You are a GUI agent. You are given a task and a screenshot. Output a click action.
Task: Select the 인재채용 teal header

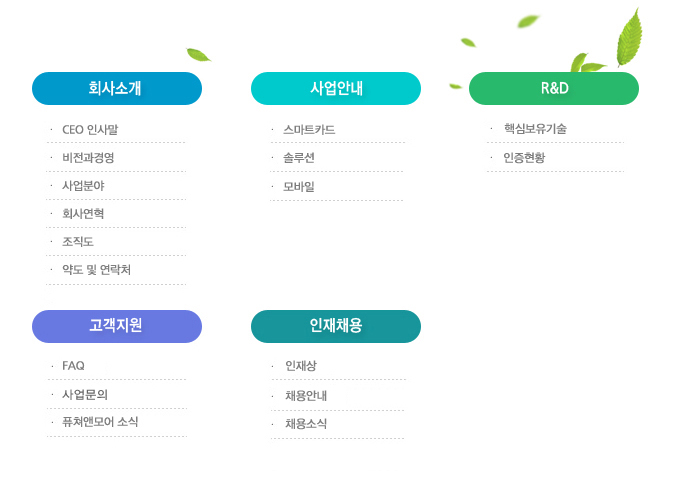click(x=336, y=326)
